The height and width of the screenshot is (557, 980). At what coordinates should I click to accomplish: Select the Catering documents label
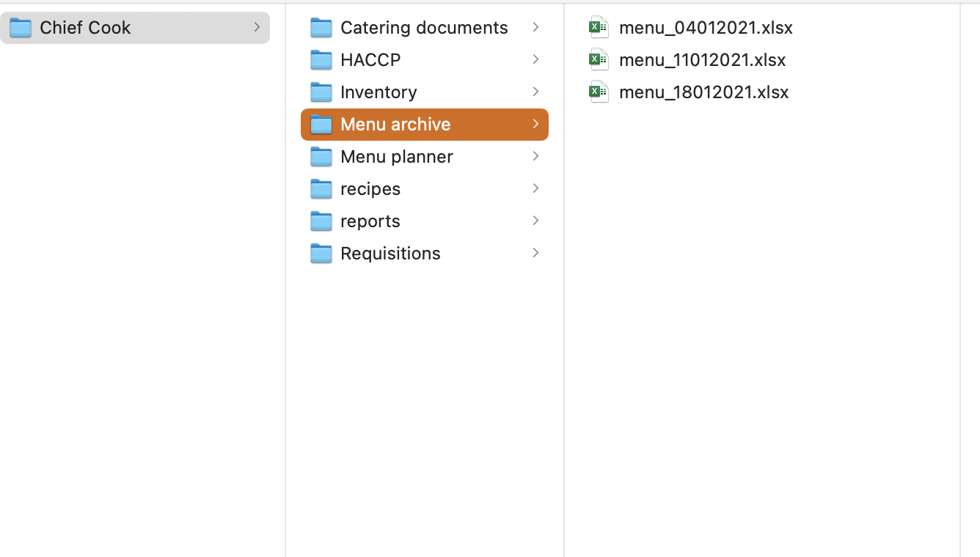[424, 28]
